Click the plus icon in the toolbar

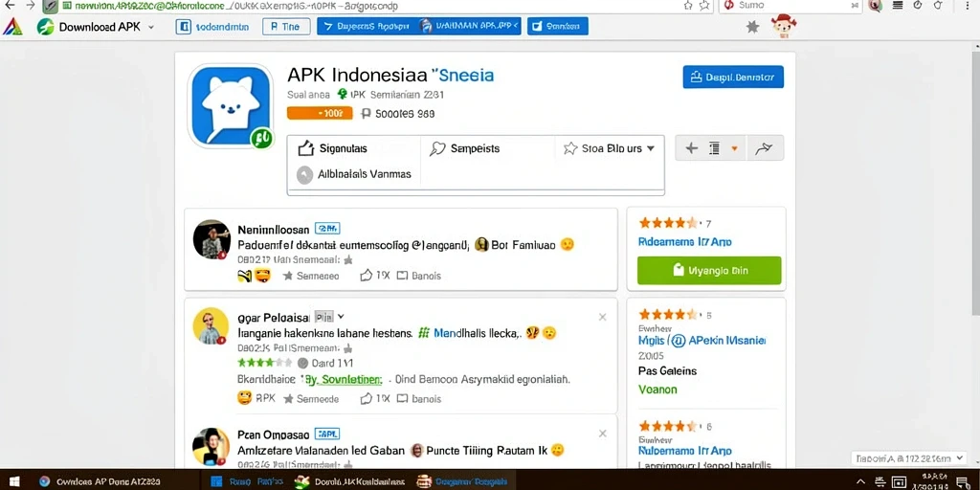coord(691,148)
